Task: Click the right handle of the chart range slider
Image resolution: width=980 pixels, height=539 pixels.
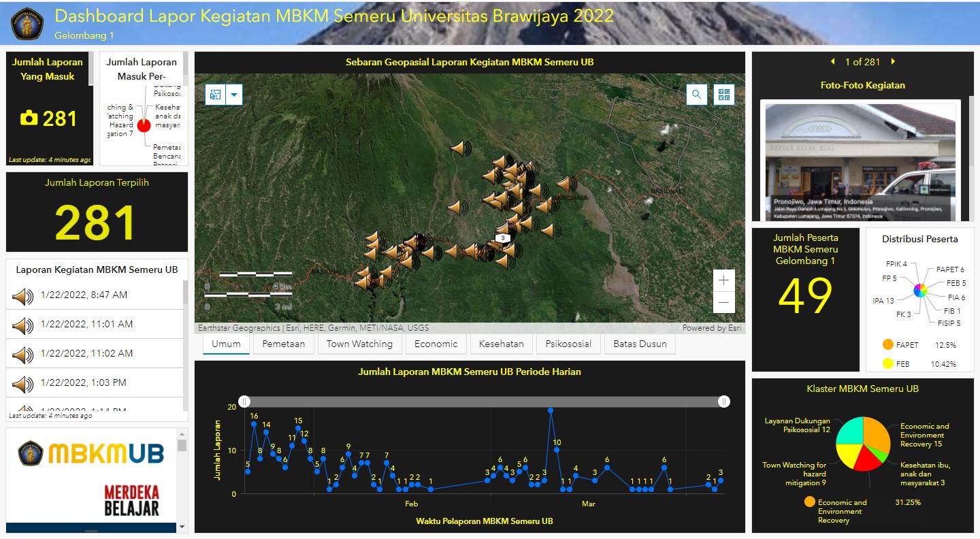Action: tap(724, 402)
